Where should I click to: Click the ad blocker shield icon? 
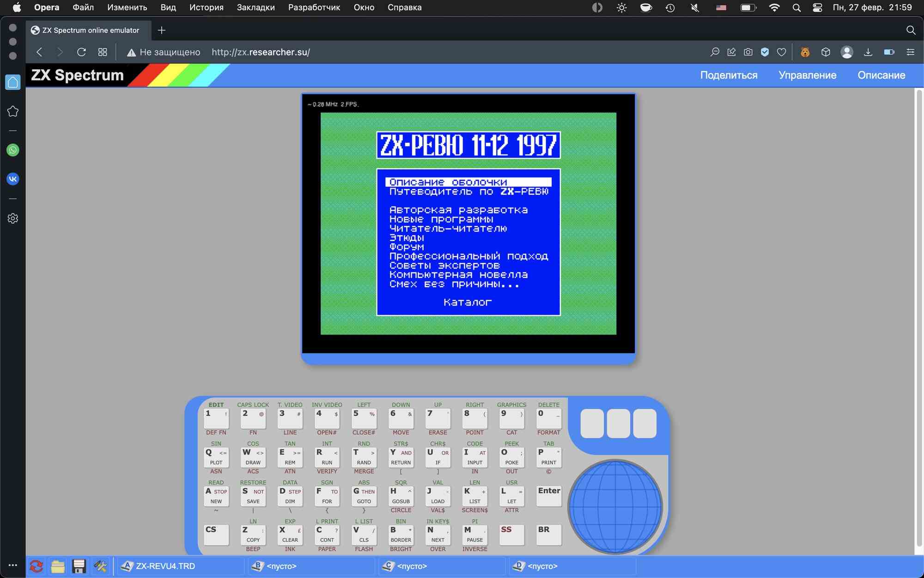[765, 52]
